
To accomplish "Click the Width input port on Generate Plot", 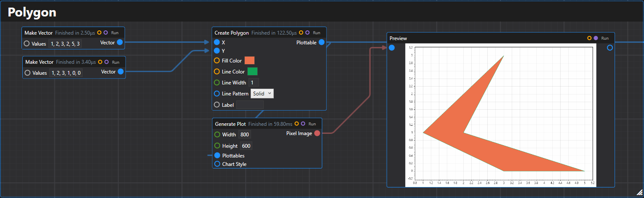I will (x=217, y=135).
